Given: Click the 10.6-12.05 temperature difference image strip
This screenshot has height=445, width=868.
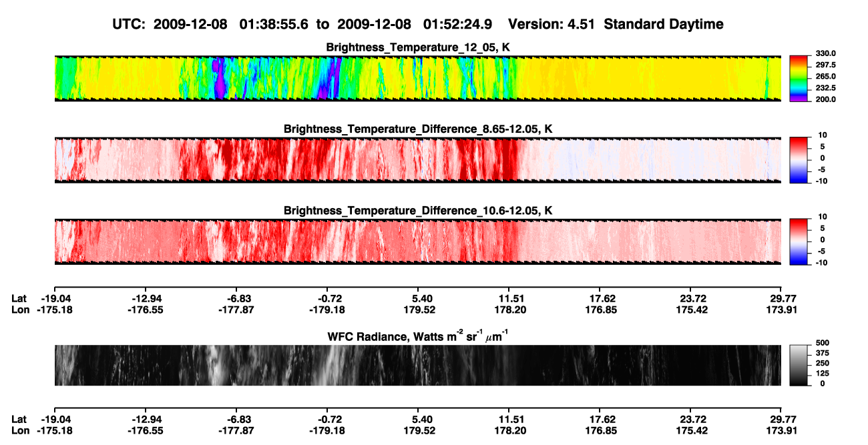Looking at the screenshot, I should point(417,241).
